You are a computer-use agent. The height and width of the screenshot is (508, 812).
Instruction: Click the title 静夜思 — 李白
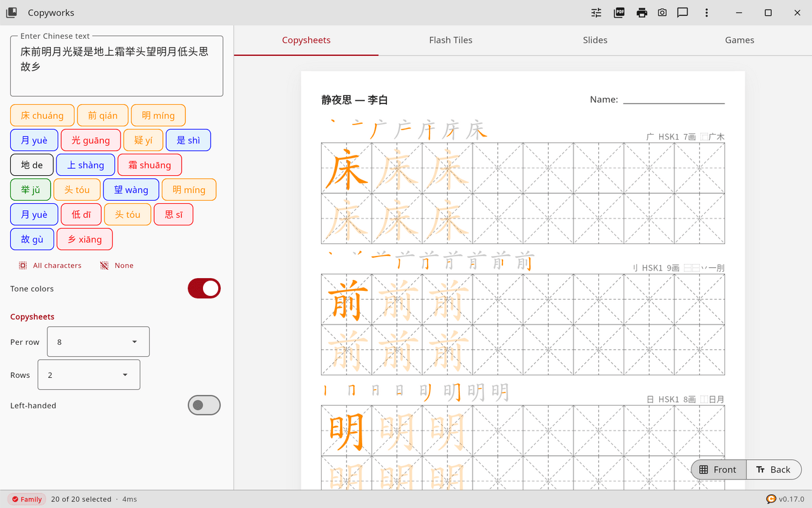[355, 100]
